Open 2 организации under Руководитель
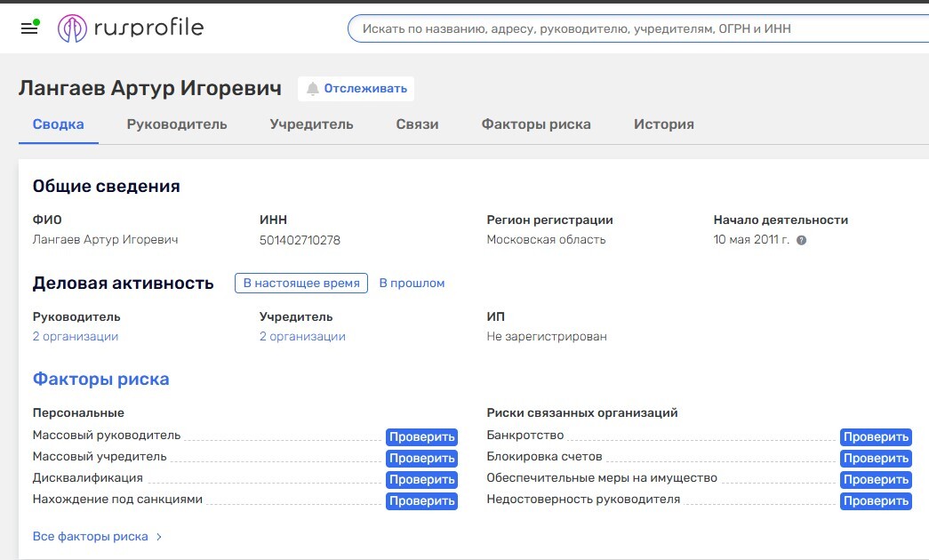The image size is (929, 560). pyautogui.click(x=76, y=337)
